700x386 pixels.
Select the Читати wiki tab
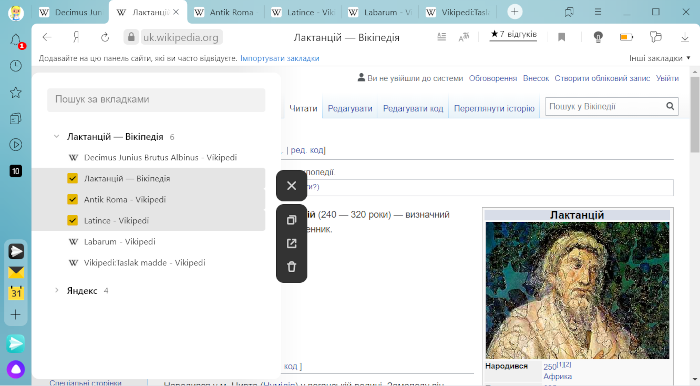303,108
